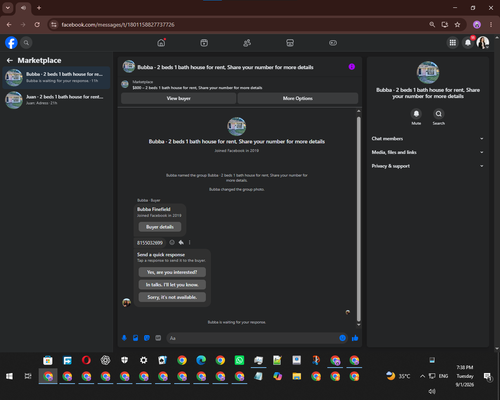Open the Facebook menu grid icon
The width and height of the screenshot is (500, 400).
pos(452,43)
